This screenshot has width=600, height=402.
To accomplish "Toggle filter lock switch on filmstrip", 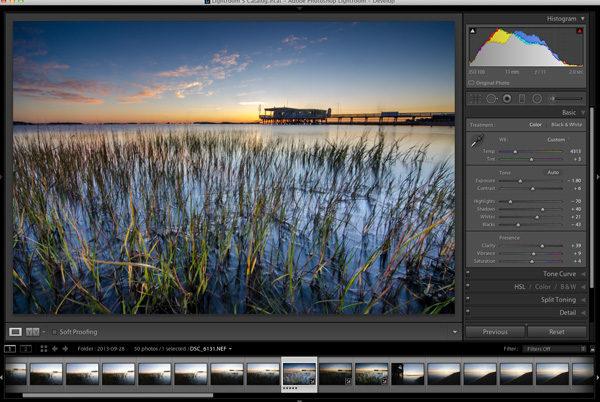I will (592, 349).
